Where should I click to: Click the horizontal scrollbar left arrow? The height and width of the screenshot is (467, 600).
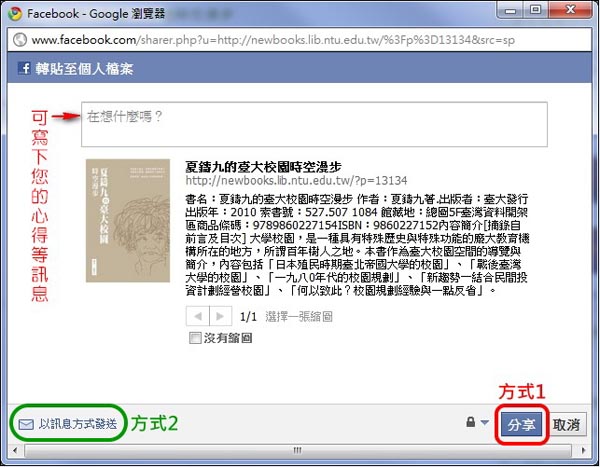point(15,450)
